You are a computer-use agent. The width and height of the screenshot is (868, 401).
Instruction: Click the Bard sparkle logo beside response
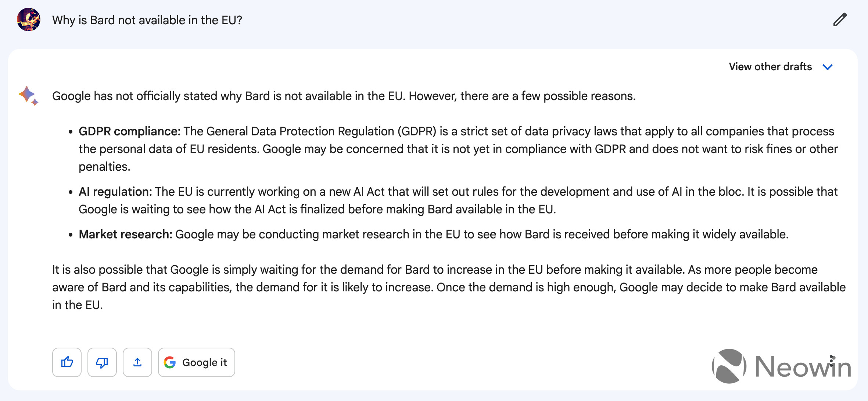coord(29,96)
